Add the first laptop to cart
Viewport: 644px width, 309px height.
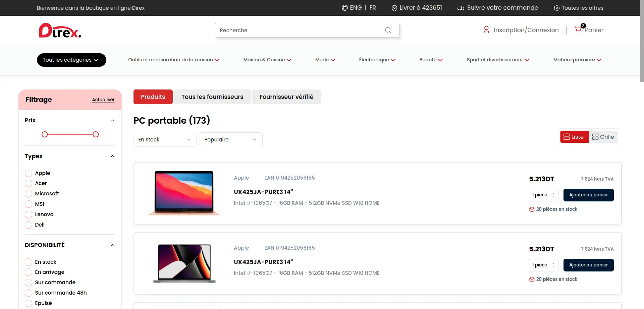pyautogui.click(x=588, y=195)
